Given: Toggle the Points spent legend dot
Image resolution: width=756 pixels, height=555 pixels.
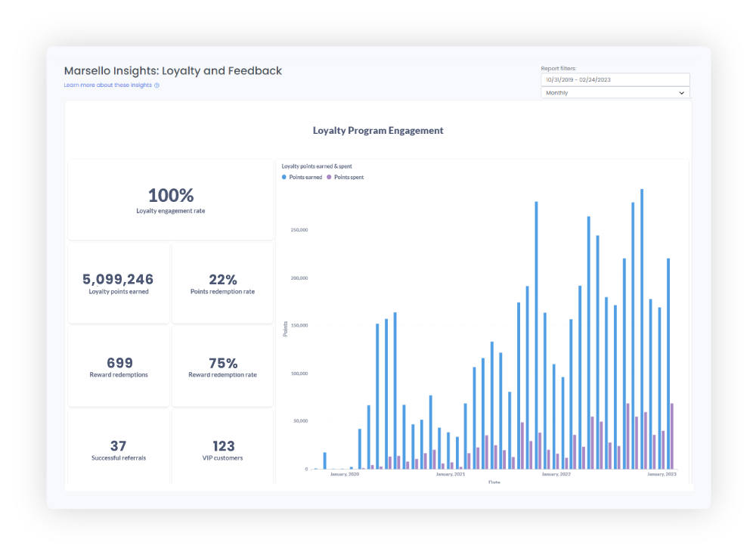Looking at the screenshot, I should (330, 177).
